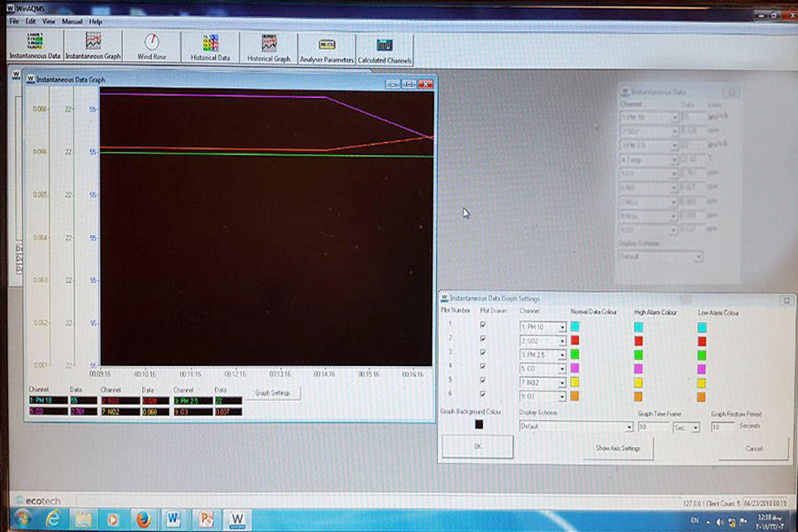Open the Manual menu
The width and height of the screenshot is (798, 532).
[x=72, y=21]
